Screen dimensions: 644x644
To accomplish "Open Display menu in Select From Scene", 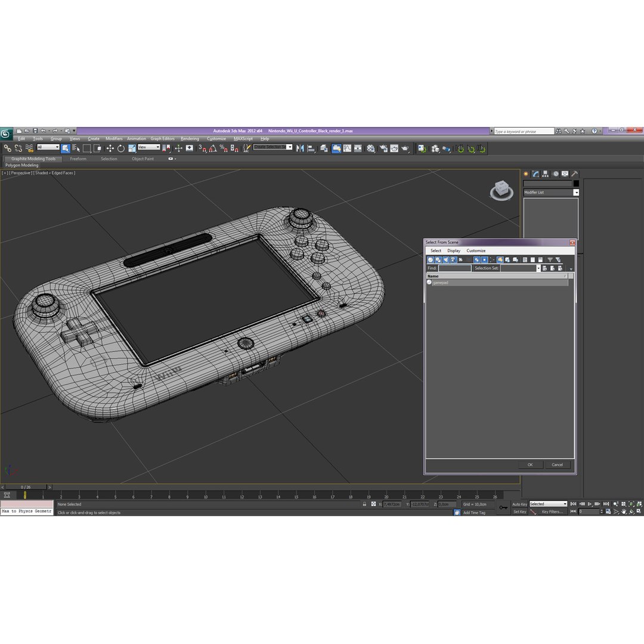I will point(453,250).
